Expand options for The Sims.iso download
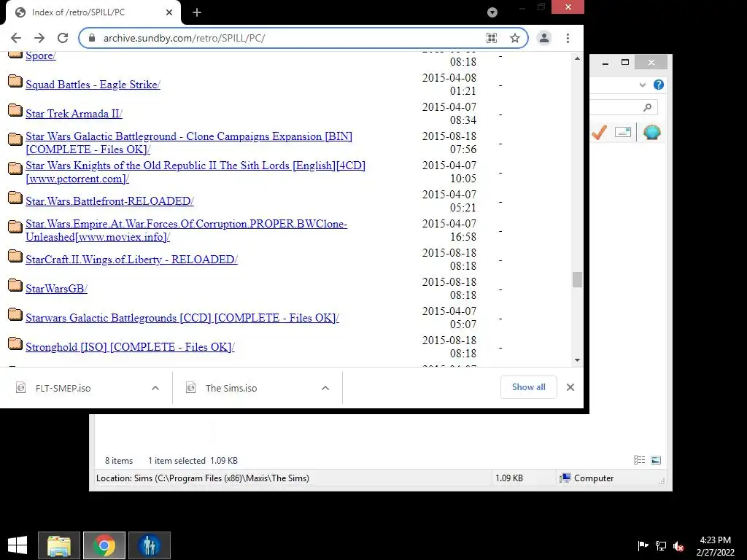Image resolution: width=747 pixels, height=560 pixels. [325, 388]
